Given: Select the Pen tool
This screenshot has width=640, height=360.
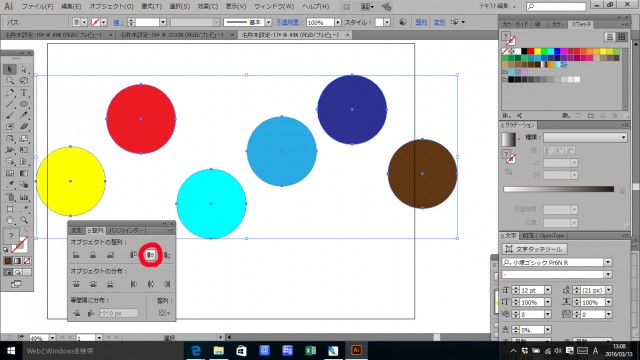Looking at the screenshot, I should [10, 93].
